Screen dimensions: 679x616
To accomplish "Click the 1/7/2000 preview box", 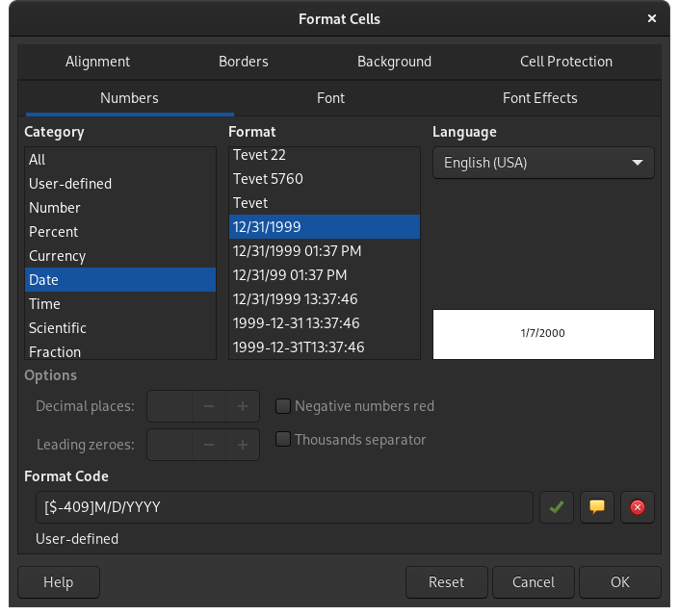I will [x=543, y=334].
